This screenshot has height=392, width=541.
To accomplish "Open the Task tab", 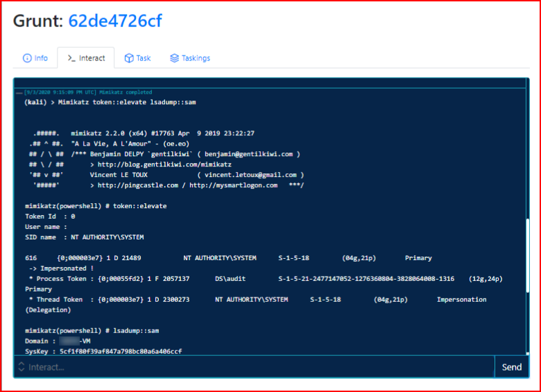I will point(137,58).
